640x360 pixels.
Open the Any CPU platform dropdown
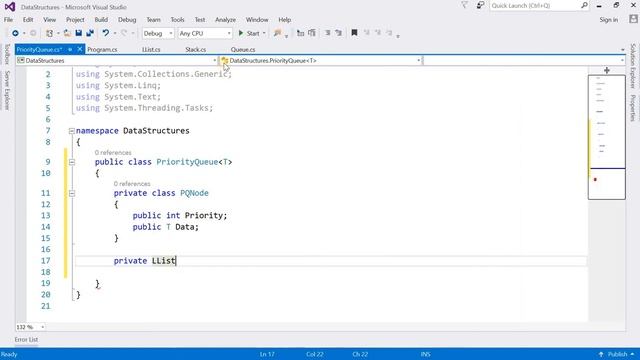(x=205, y=33)
